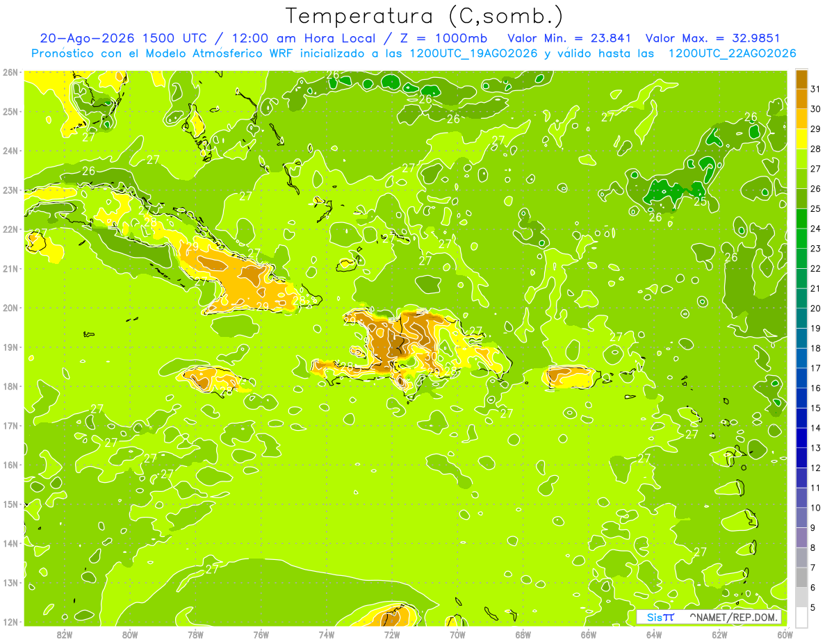The height and width of the screenshot is (644, 834).
Task: Click the longitude label "64W"
Action: tap(654, 635)
